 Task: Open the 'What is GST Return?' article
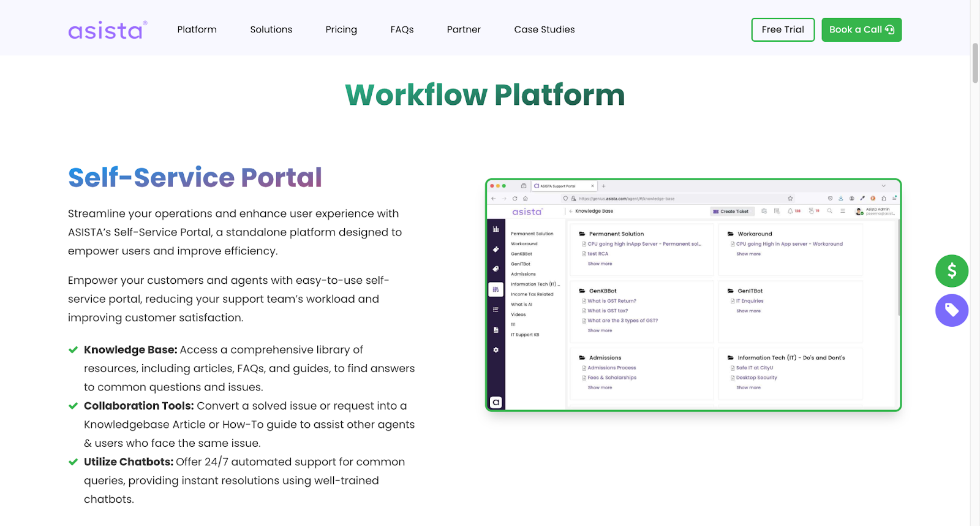point(612,301)
